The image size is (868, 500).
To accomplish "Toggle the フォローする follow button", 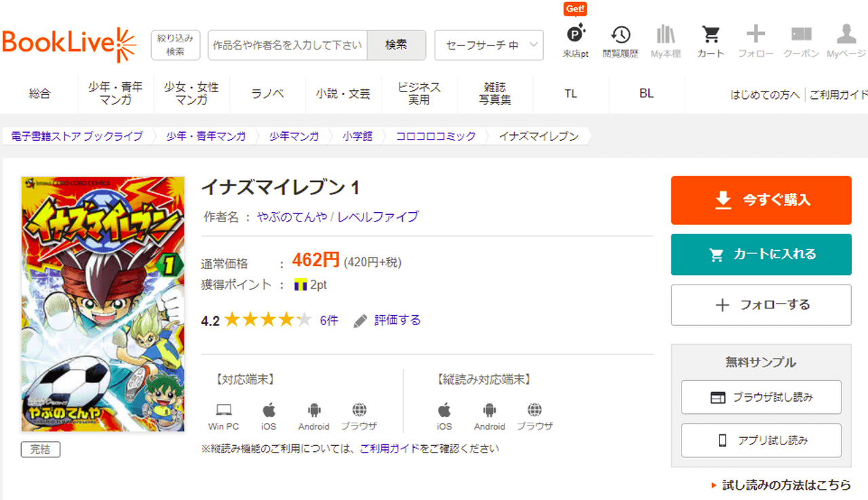I will (761, 305).
